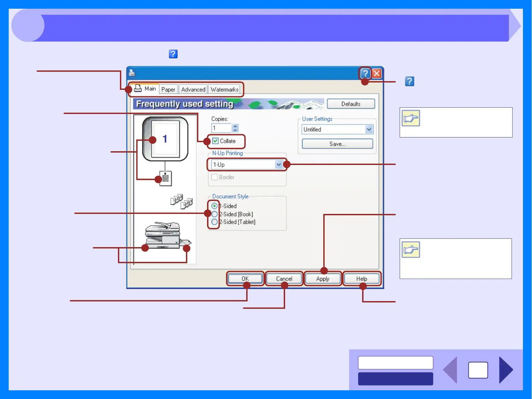Open the Paper tab
This screenshot has height=399, width=532.
point(168,90)
